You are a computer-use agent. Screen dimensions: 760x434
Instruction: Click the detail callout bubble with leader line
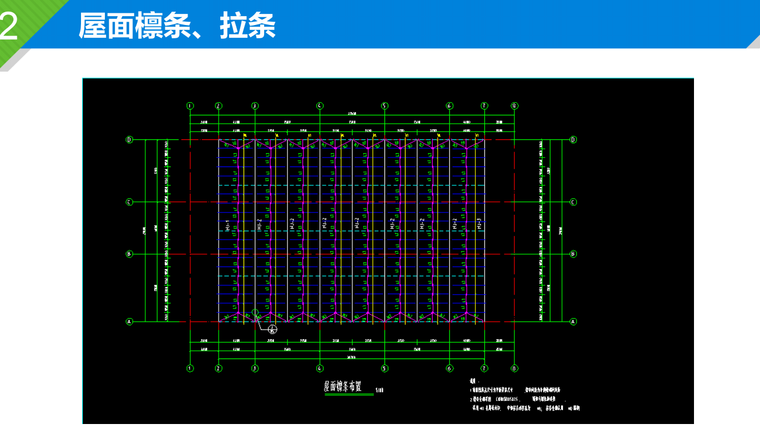click(272, 330)
